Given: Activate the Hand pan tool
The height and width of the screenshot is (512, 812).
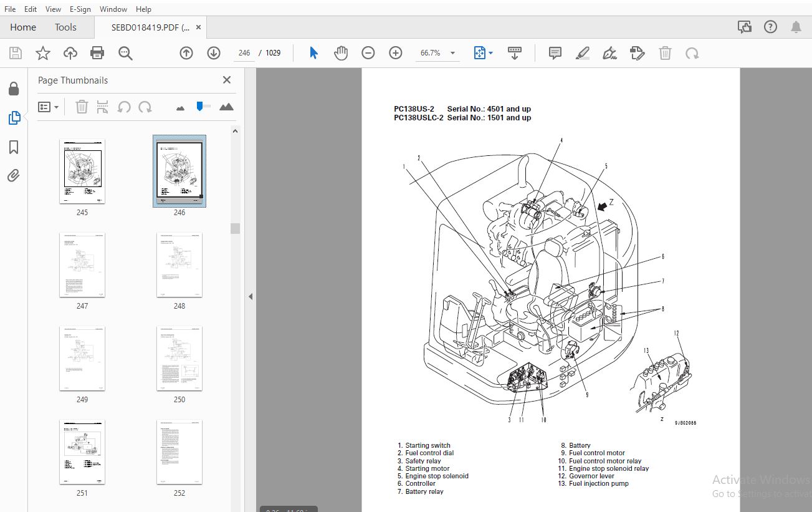Looking at the screenshot, I should [x=340, y=53].
